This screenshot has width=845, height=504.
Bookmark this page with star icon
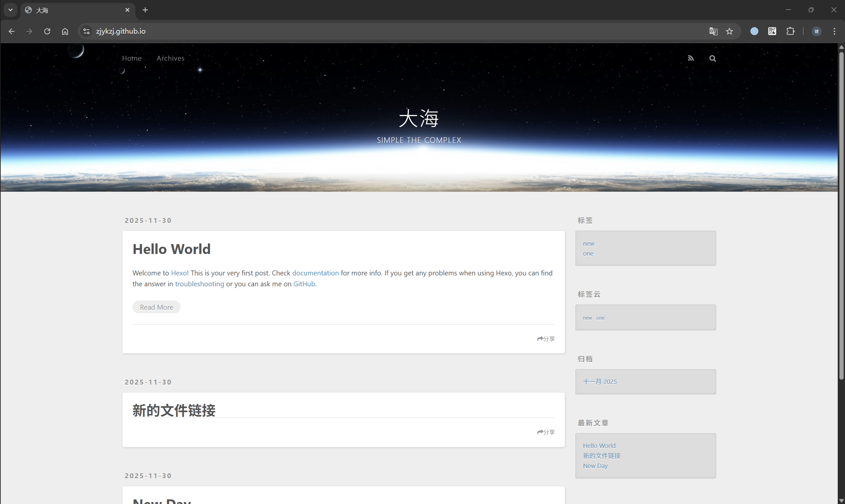click(x=729, y=31)
